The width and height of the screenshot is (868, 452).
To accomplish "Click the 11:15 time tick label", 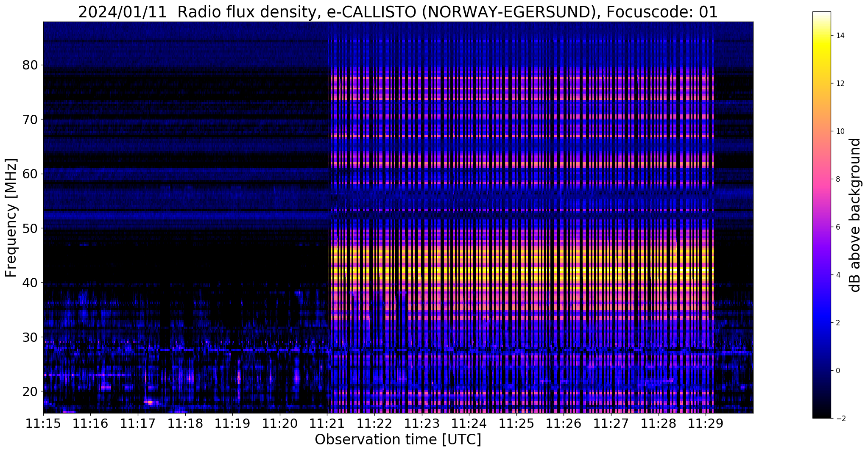I will (x=43, y=424).
